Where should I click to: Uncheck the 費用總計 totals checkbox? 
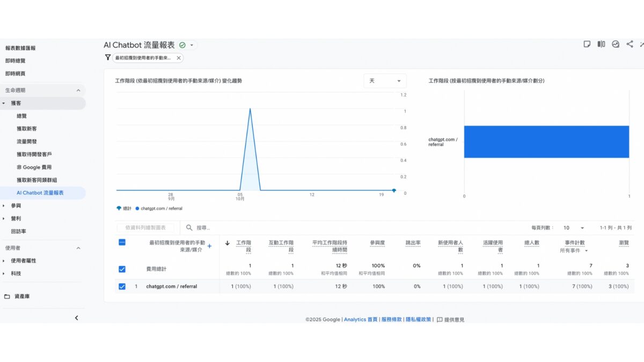coord(122,269)
